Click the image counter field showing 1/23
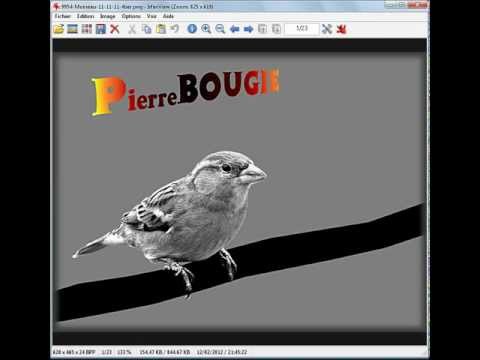Screen dimensions: 480x360 [x=302, y=29]
